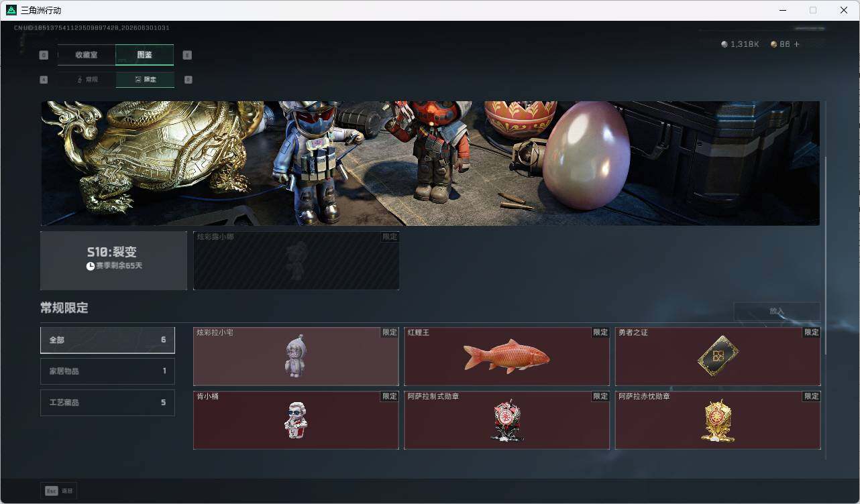The width and height of the screenshot is (860, 504).
Task: Click the 三角洲行动 app icon in title bar
Action: pyautogui.click(x=11, y=10)
